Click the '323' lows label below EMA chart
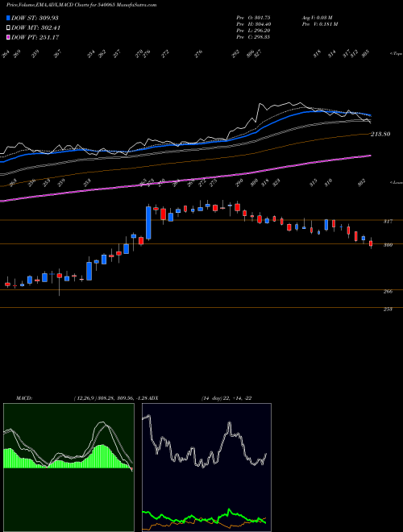 coord(275,182)
